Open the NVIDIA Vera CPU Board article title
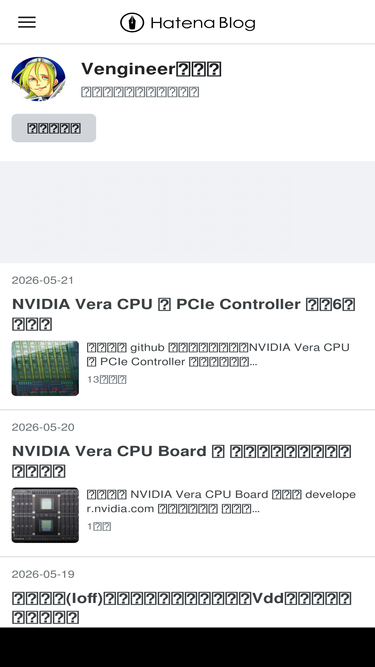 182,461
